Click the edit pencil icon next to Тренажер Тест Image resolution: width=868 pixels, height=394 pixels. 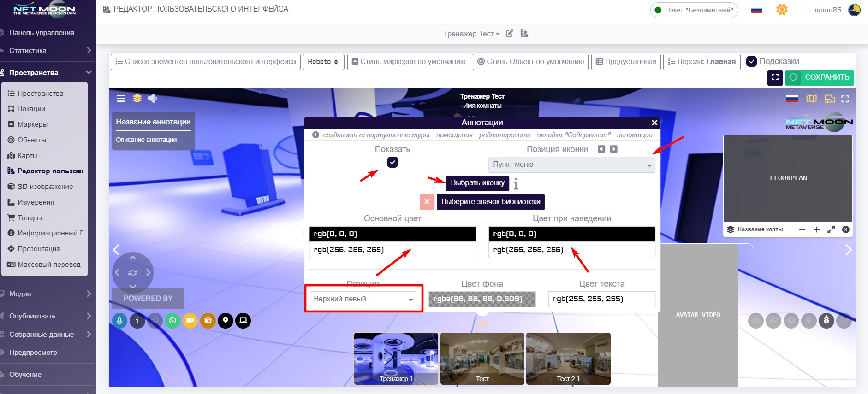tap(510, 34)
